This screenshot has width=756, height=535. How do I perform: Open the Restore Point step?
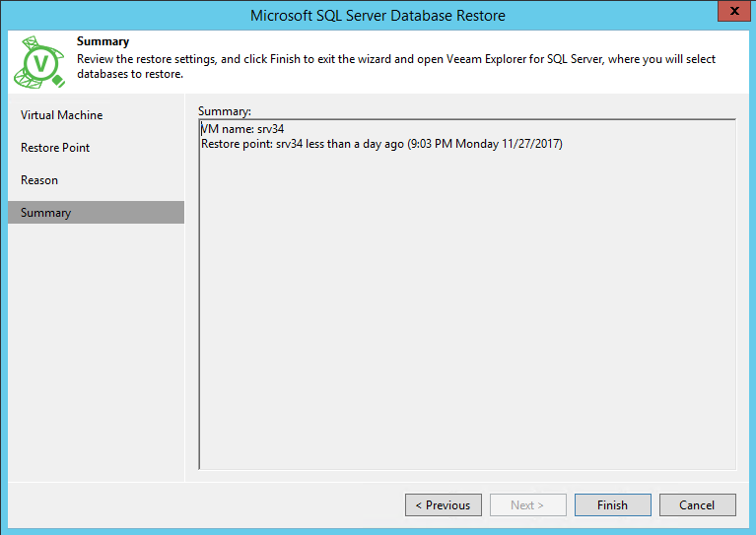tap(55, 148)
